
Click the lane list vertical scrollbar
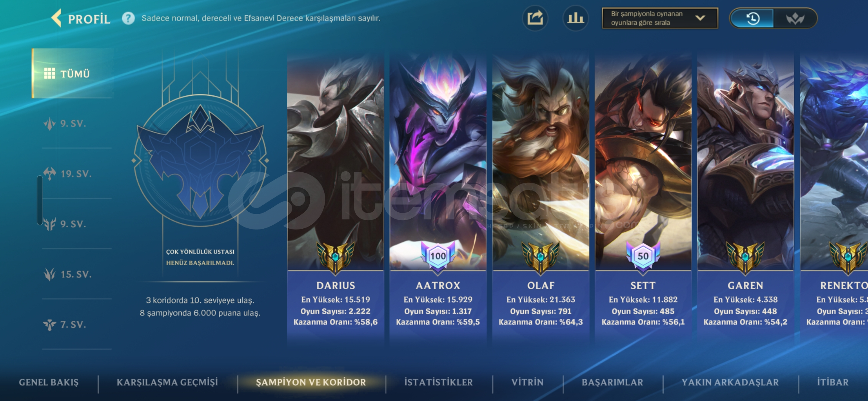click(40, 200)
